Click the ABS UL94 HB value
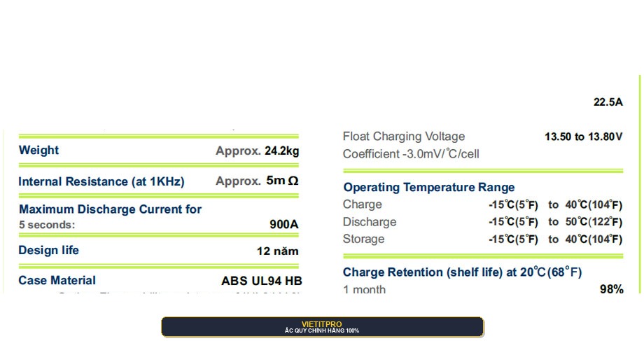Image resolution: width=644 pixels, height=341 pixels. (x=262, y=281)
